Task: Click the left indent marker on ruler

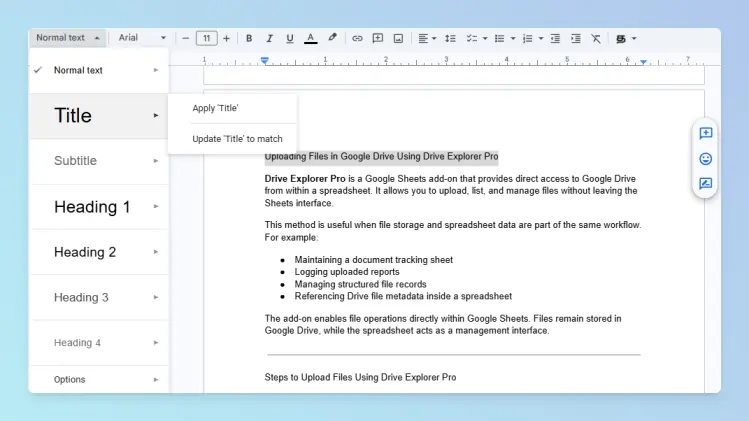Action: [x=265, y=61]
